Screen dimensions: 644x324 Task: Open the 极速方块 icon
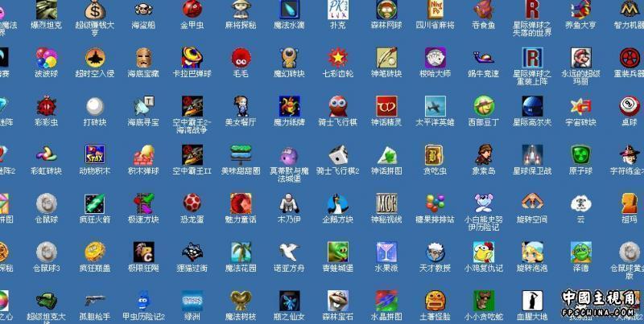[144, 203]
